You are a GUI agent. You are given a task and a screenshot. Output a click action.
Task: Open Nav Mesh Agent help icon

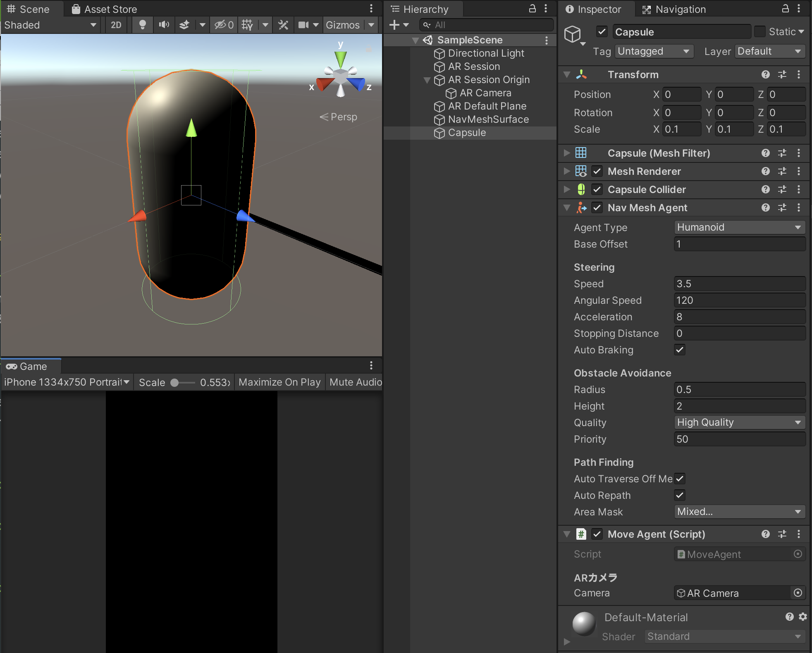pyautogui.click(x=765, y=207)
